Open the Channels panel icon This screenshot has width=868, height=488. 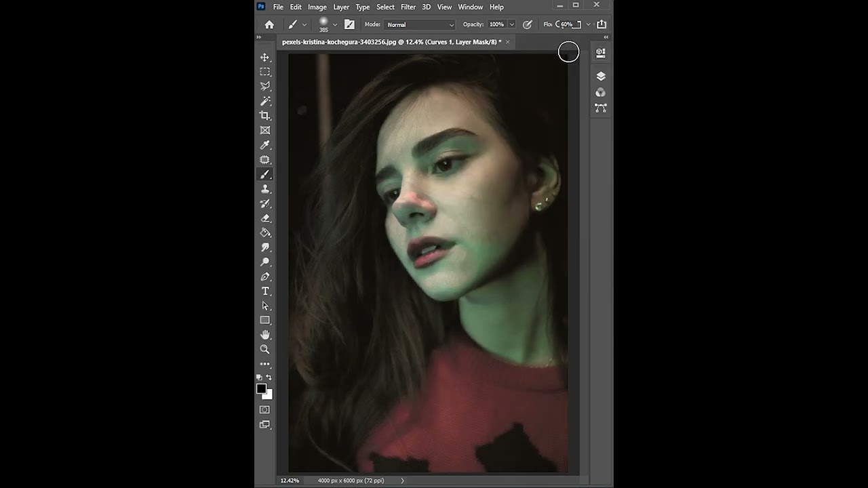[600, 92]
